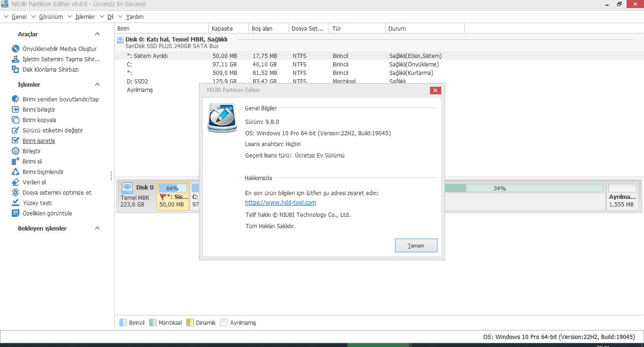Collapse the İşlemler section
This screenshot has height=347, width=644.
point(97,84)
